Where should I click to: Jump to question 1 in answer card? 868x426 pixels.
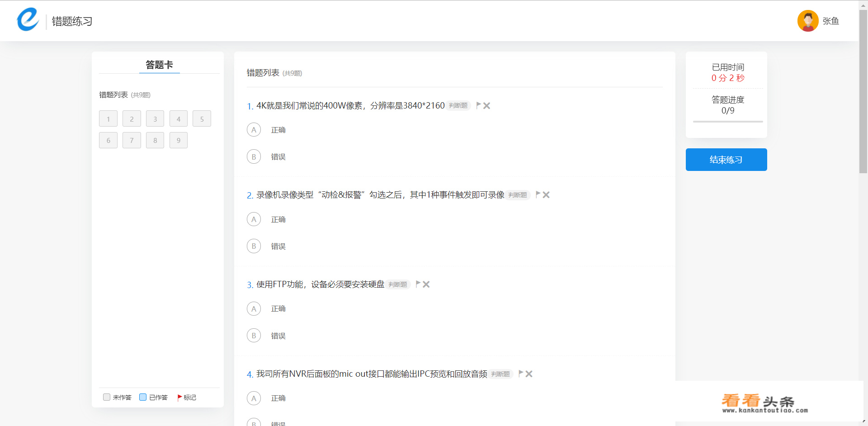108,118
